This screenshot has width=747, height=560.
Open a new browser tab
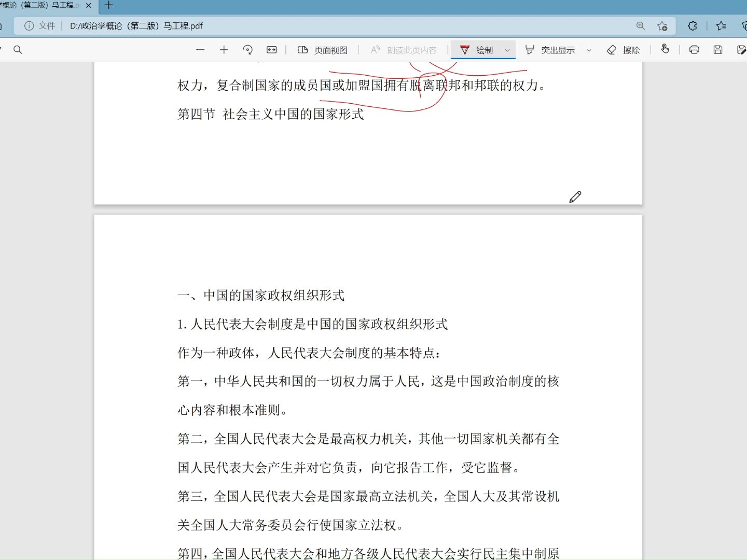pos(108,5)
